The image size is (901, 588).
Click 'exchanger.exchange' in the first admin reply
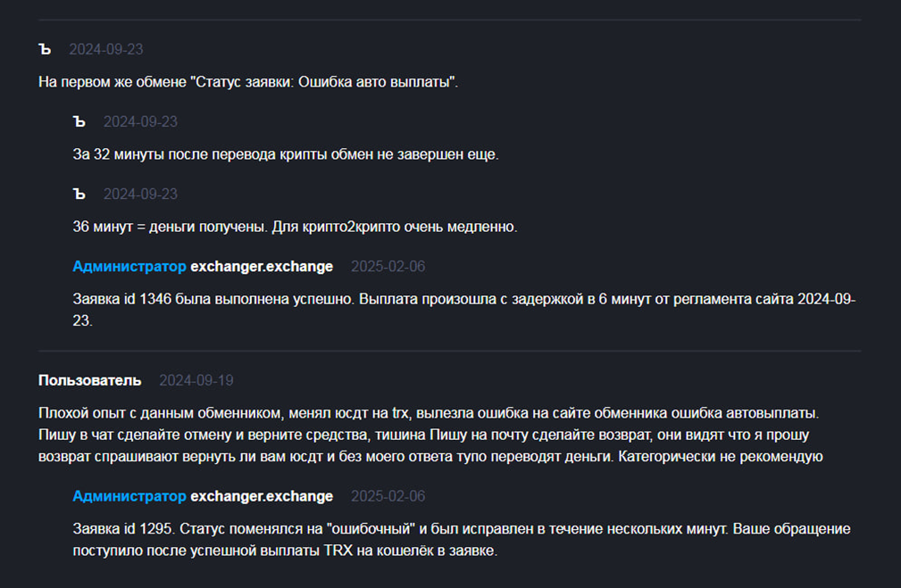click(x=262, y=267)
